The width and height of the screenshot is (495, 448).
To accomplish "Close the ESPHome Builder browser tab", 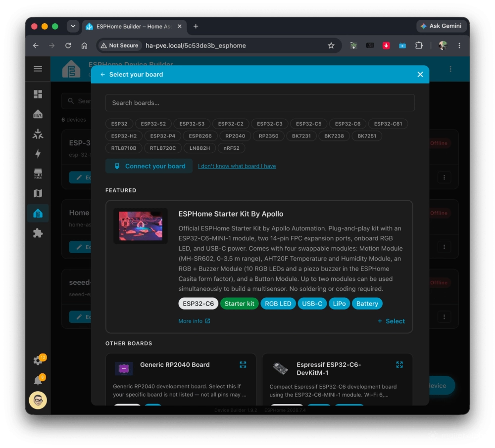I will click(179, 26).
